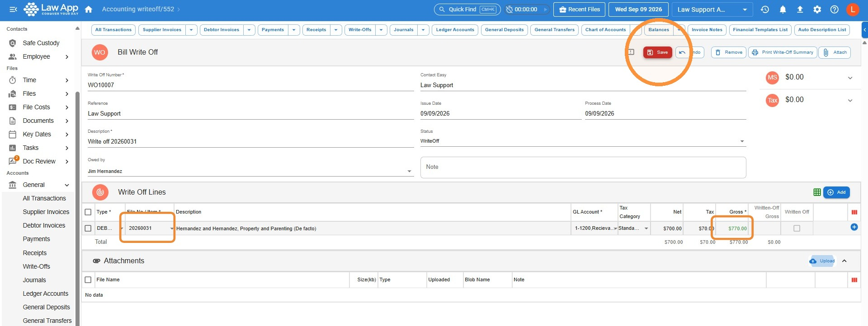Click the stopwatch timer icon

point(509,9)
